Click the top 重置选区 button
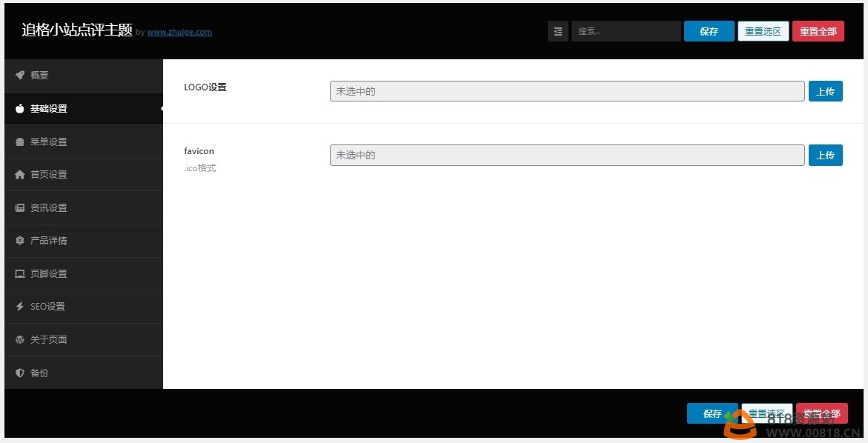Screen dimensions: 868x443 763,32
